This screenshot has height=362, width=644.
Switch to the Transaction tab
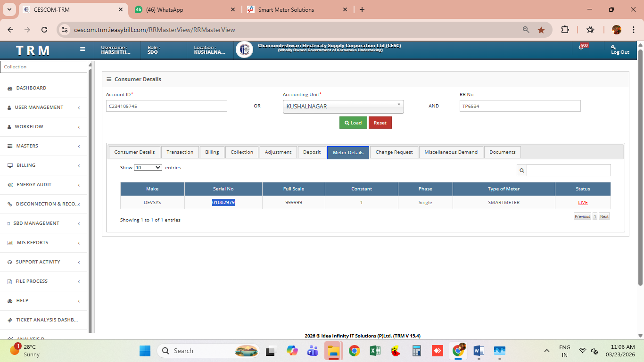point(180,152)
